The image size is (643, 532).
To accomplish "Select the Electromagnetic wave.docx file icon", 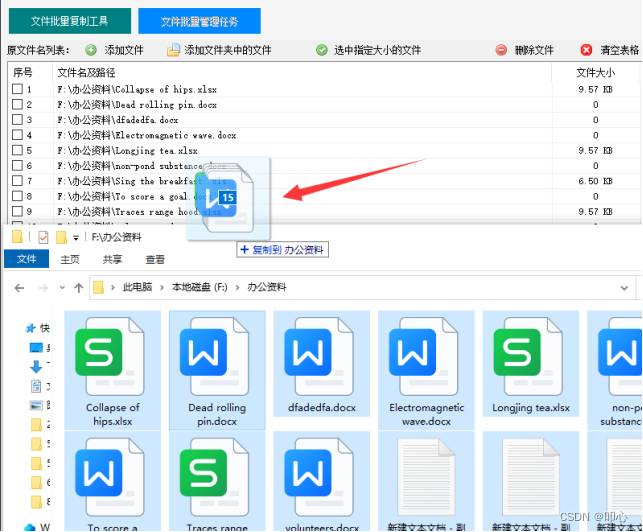I will [x=423, y=356].
